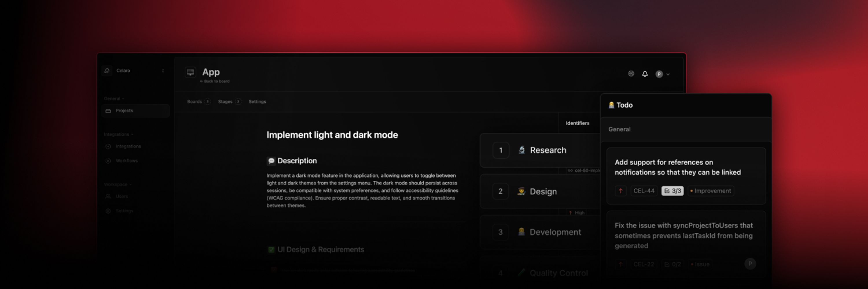Screen dimensions: 868x289
Task: Click the High priority chip
Action: click(x=577, y=213)
